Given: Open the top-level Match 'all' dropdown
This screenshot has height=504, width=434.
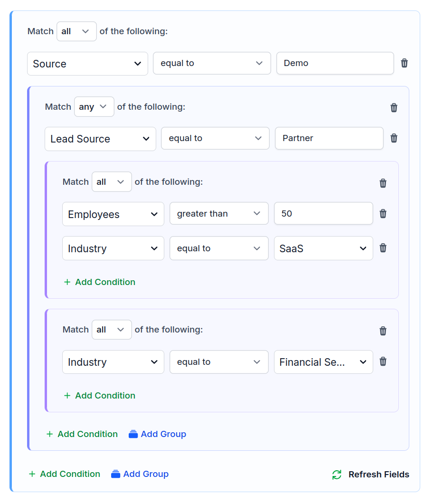Looking at the screenshot, I should (76, 31).
